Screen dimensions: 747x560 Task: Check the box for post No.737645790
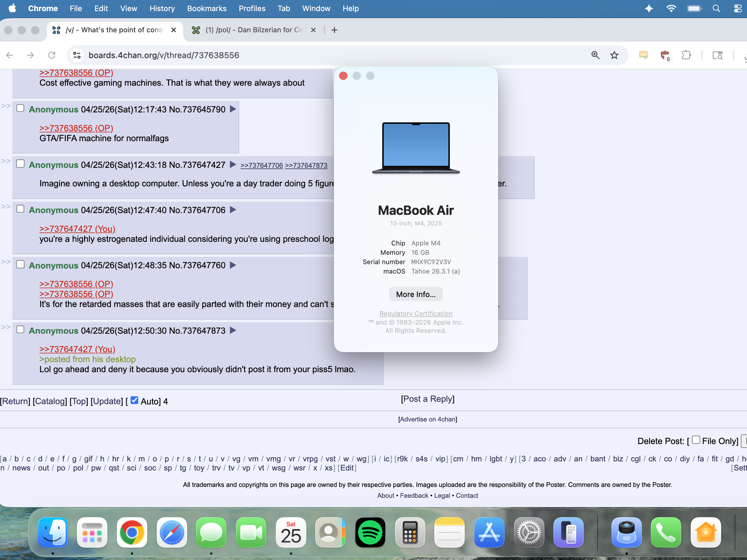coord(20,108)
